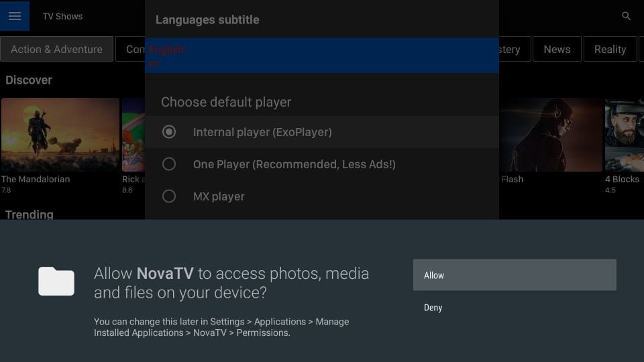
Task: Click the Discover section heading
Action: point(29,80)
